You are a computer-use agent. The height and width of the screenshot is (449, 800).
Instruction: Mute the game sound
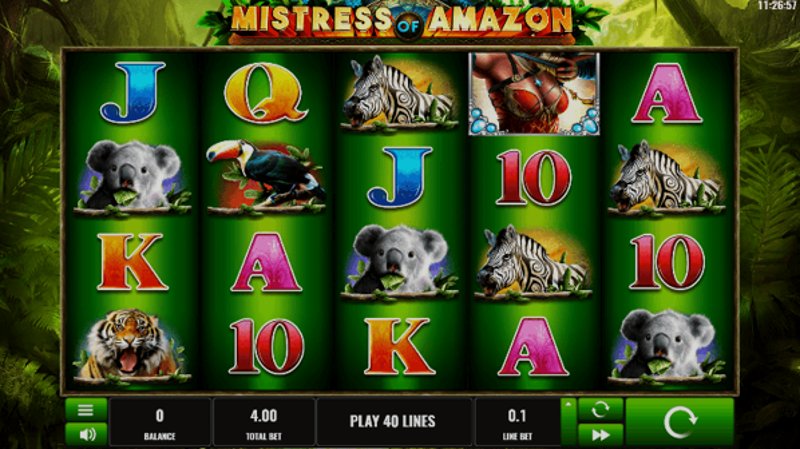pos(86,434)
